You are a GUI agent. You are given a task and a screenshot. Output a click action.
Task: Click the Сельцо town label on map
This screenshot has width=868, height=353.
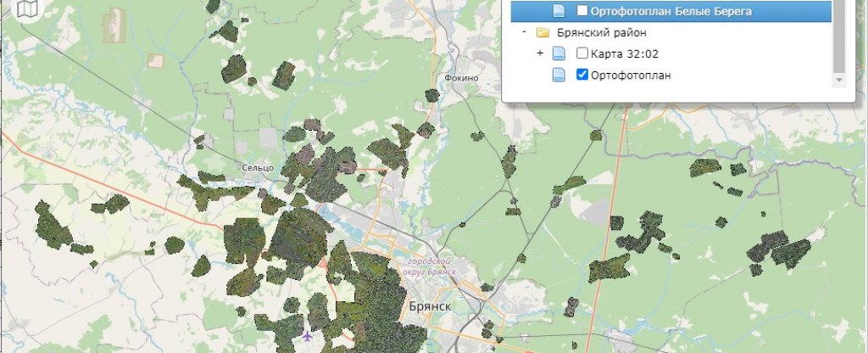pos(256,168)
